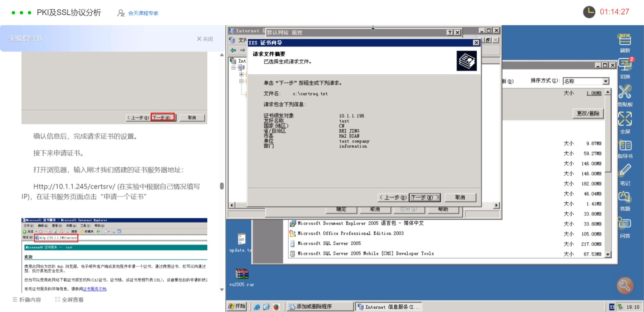Viewport: 644px width, 312px height.
Task: Click the show desktop quick launch icon
Action: [266, 307]
